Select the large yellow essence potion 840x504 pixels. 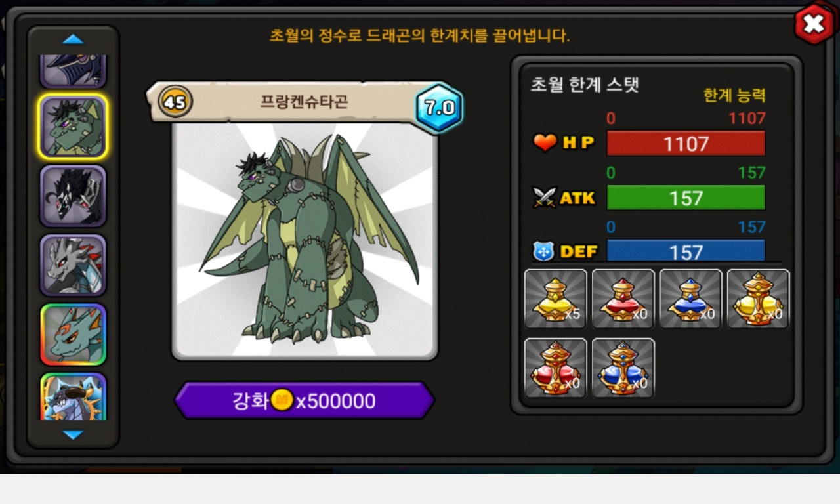pos(758,299)
